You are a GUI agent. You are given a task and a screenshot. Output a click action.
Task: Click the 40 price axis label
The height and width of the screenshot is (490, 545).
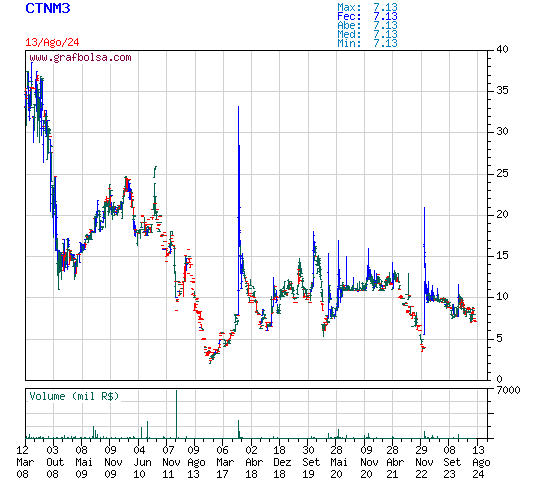502,49
